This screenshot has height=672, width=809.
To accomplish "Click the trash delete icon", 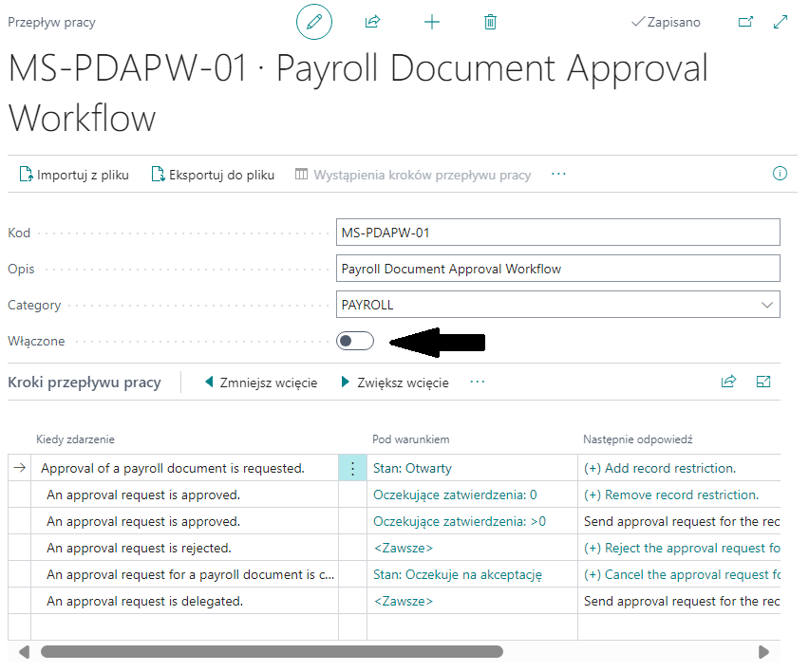I will [490, 22].
